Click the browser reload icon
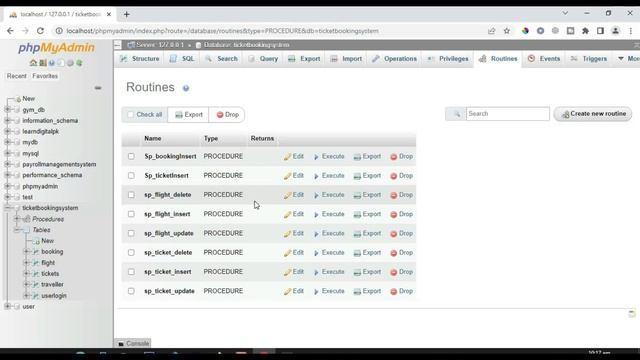 pos(40,31)
